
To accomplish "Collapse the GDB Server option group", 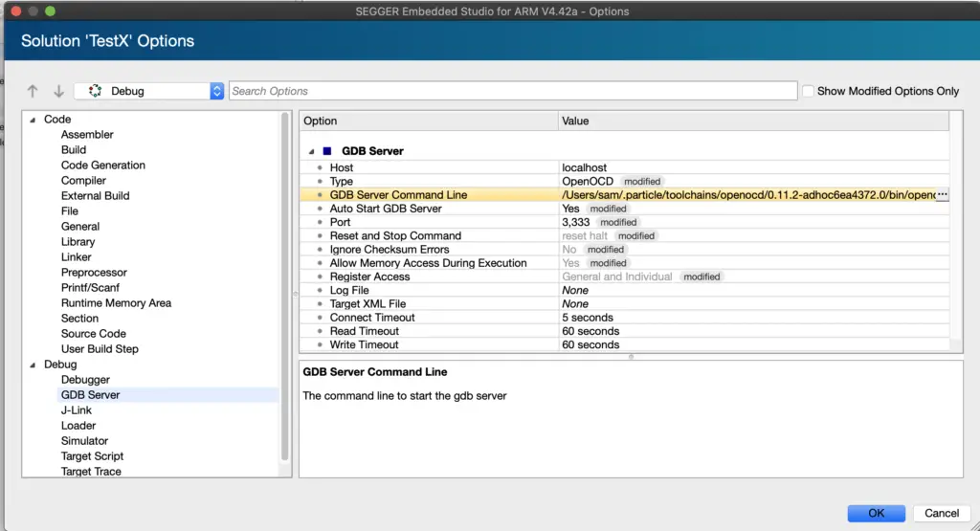I will tap(311, 151).
